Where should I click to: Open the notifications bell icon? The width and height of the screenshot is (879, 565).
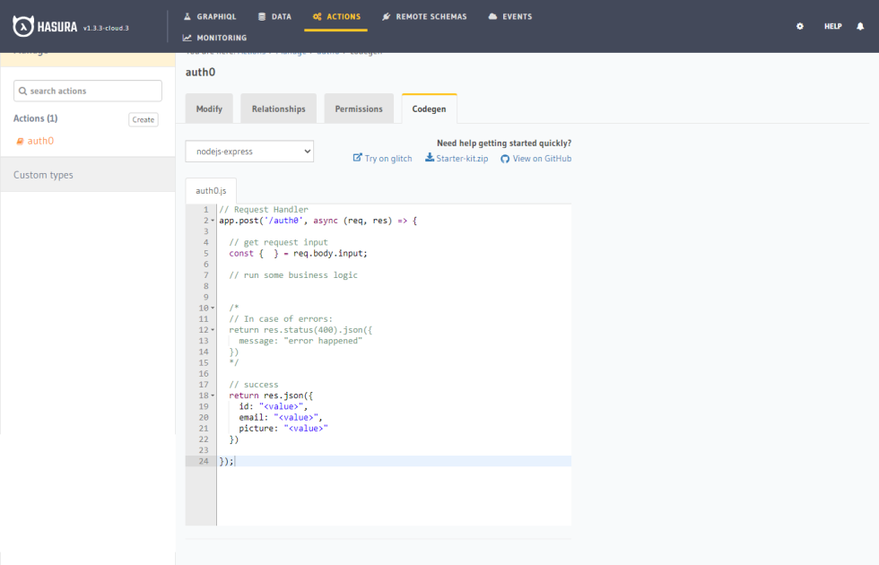coord(860,26)
